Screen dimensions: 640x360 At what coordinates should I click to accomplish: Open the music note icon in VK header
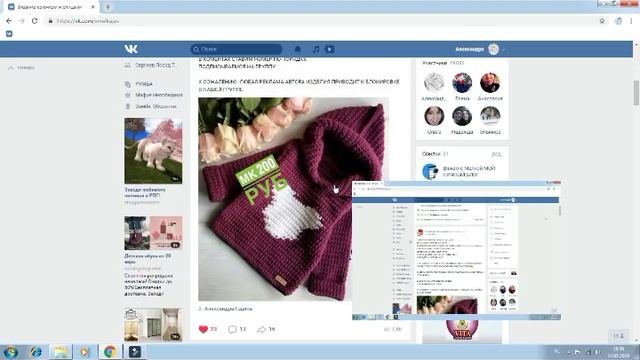[x=316, y=49]
